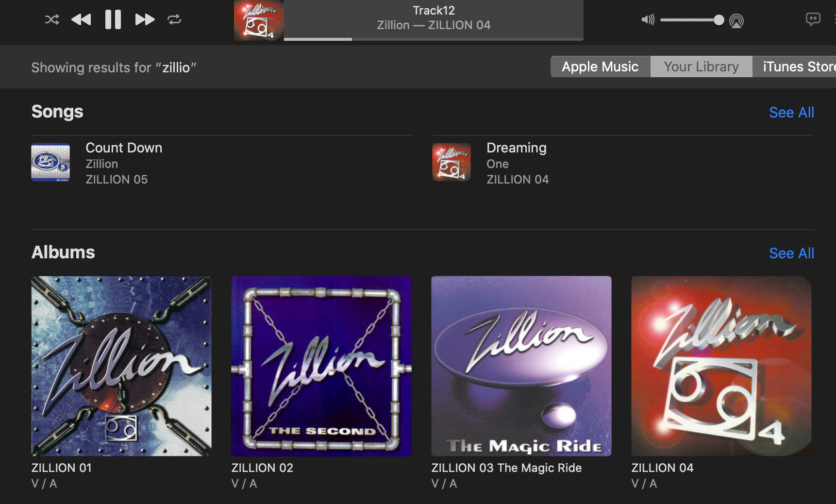Click the Zillion — ZILLION 04 now-playing subtitle
The width and height of the screenshot is (836, 504).
point(434,25)
